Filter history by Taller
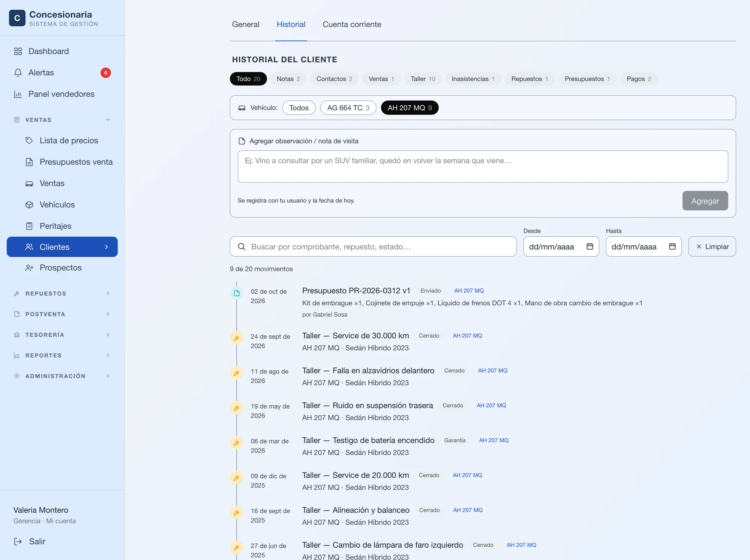Viewport: 750px width, 560px height. click(x=423, y=79)
